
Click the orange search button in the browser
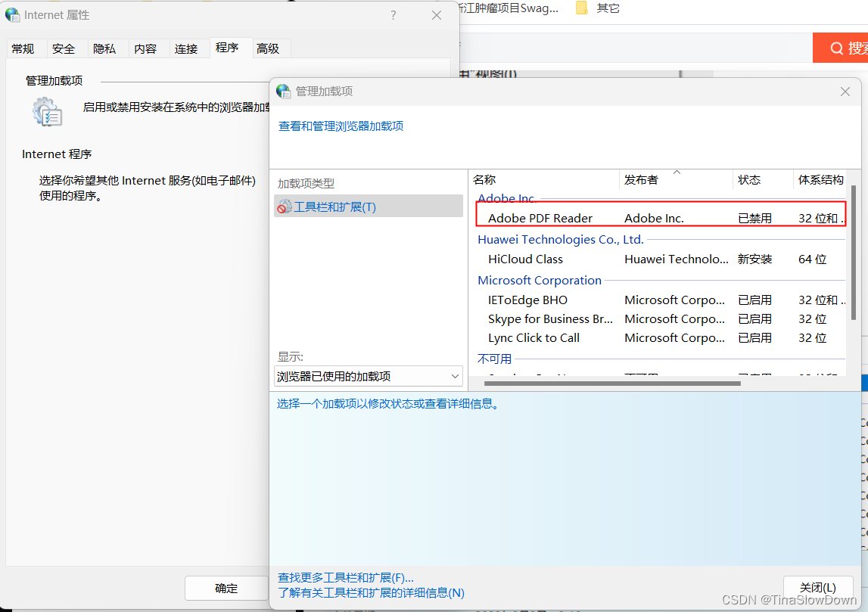point(840,48)
